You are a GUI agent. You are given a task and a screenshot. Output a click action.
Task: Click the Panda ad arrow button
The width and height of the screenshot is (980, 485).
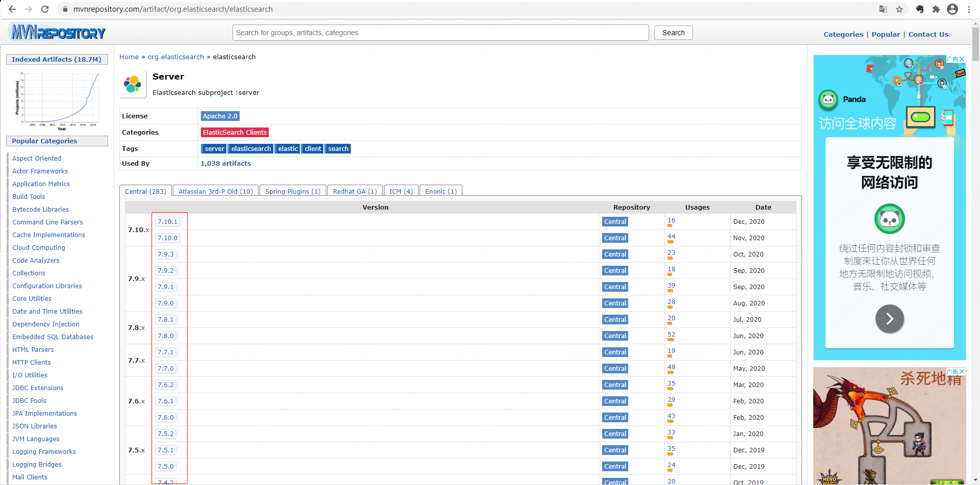point(889,319)
